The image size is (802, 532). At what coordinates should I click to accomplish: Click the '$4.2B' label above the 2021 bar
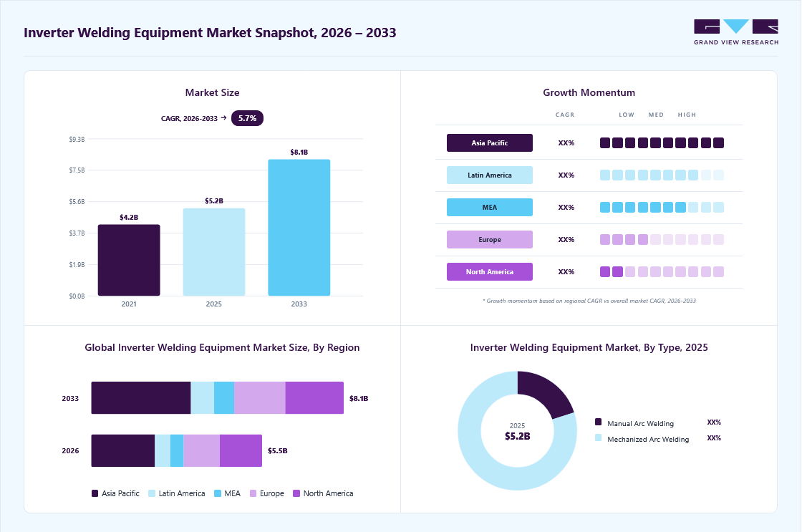[129, 218]
